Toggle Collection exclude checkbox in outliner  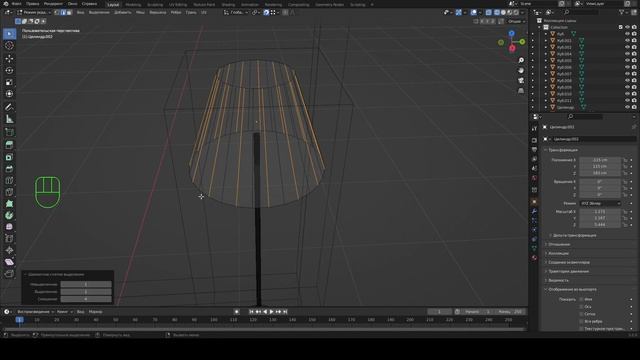621,27
